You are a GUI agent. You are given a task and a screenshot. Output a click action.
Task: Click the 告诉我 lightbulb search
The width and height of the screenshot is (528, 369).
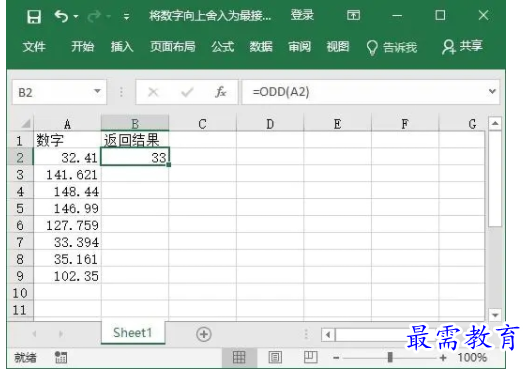tap(392, 47)
